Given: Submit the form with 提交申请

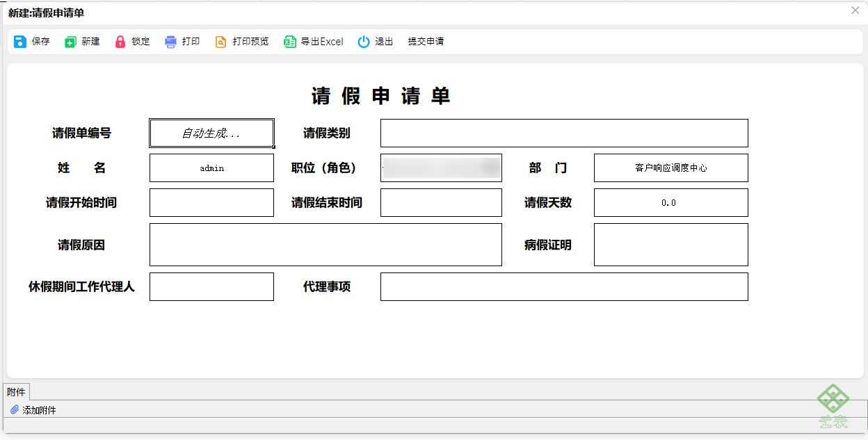Looking at the screenshot, I should (426, 42).
